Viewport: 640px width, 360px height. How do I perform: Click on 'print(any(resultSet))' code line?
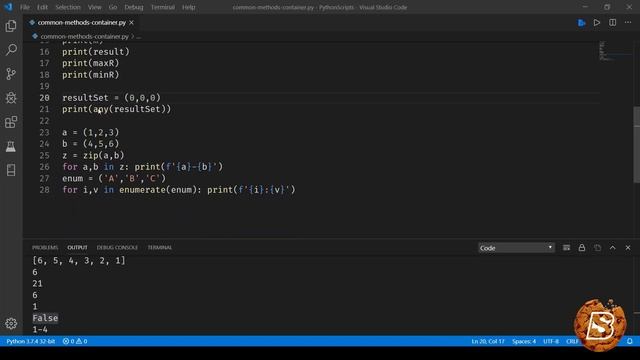click(x=117, y=109)
